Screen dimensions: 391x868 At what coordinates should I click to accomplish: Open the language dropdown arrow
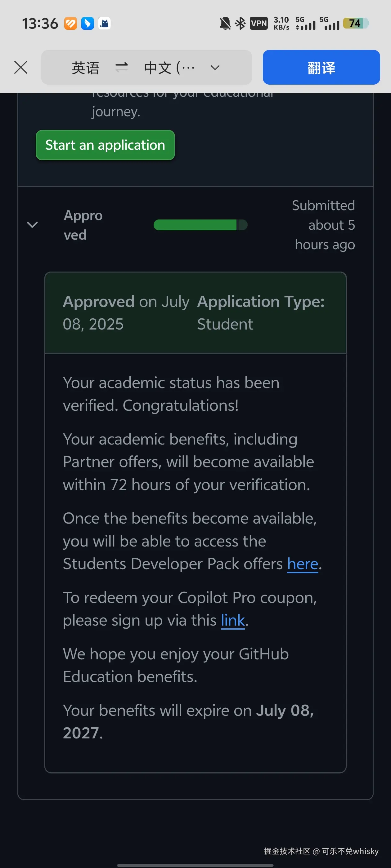(215, 68)
